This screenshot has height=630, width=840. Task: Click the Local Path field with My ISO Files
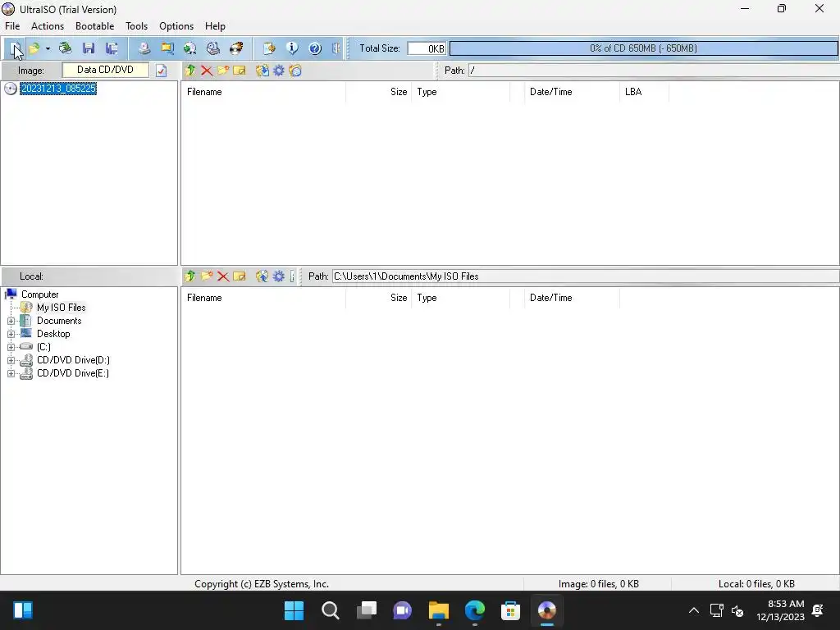click(x=586, y=276)
